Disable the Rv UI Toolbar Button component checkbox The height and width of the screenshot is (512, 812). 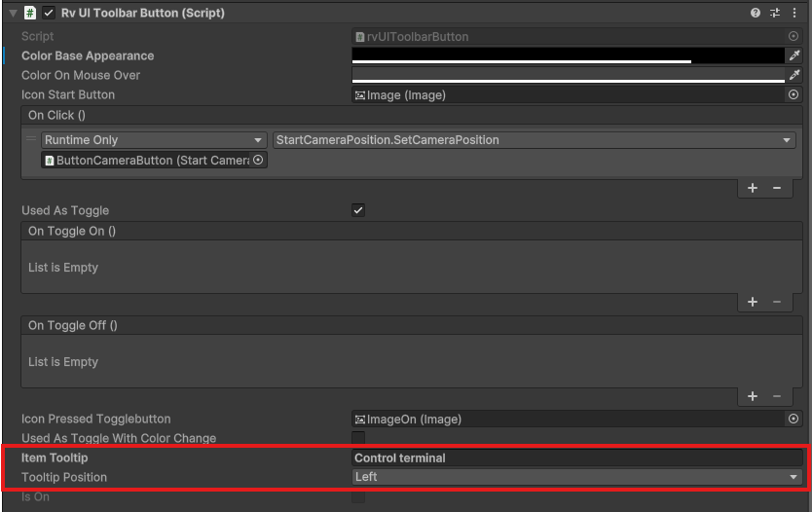[49, 14]
